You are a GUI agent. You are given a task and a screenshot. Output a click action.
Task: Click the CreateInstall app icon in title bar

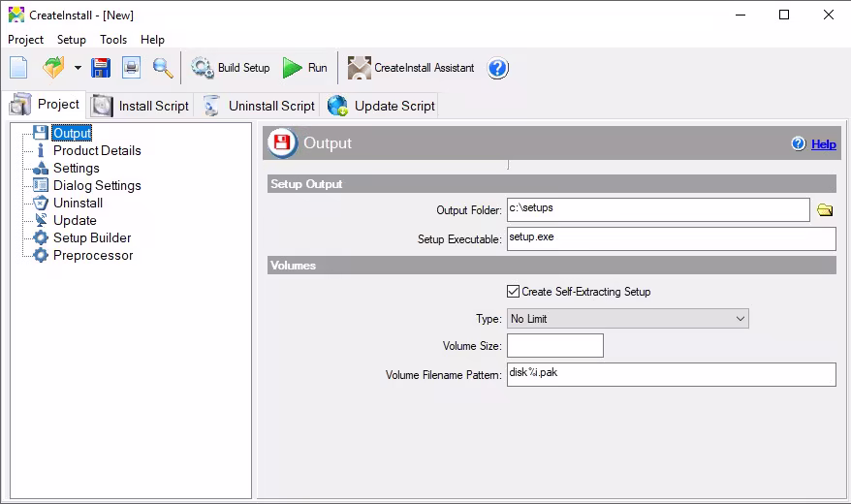[x=16, y=15]
